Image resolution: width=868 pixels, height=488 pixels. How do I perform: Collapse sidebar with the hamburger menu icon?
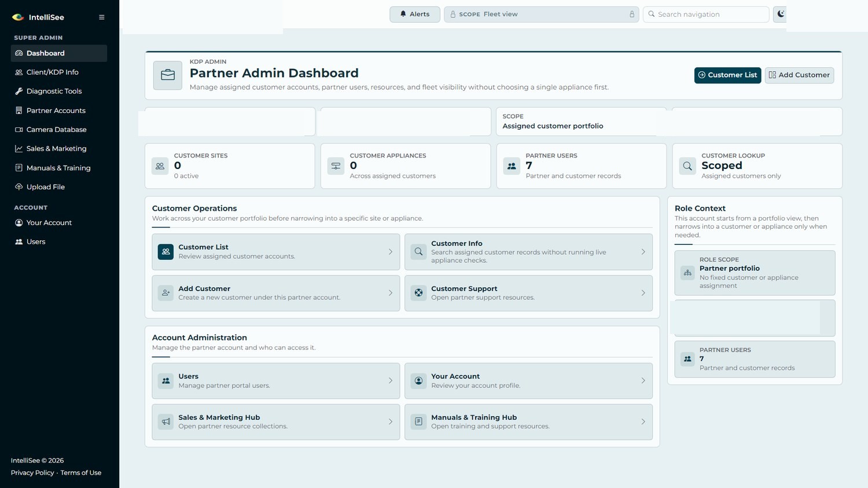click(x=101, y=17)
